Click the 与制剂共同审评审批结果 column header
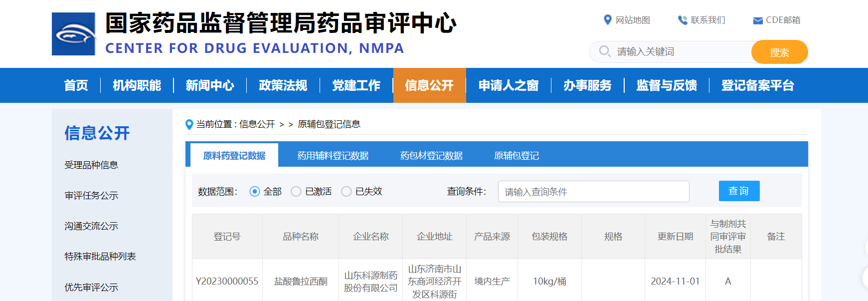868x301 pixels. 728,237
